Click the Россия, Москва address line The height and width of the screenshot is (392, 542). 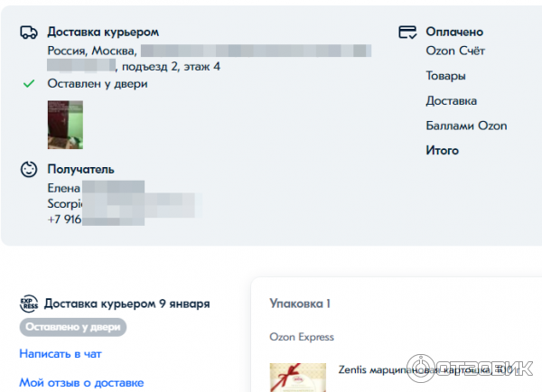click(x=92, y=51)
